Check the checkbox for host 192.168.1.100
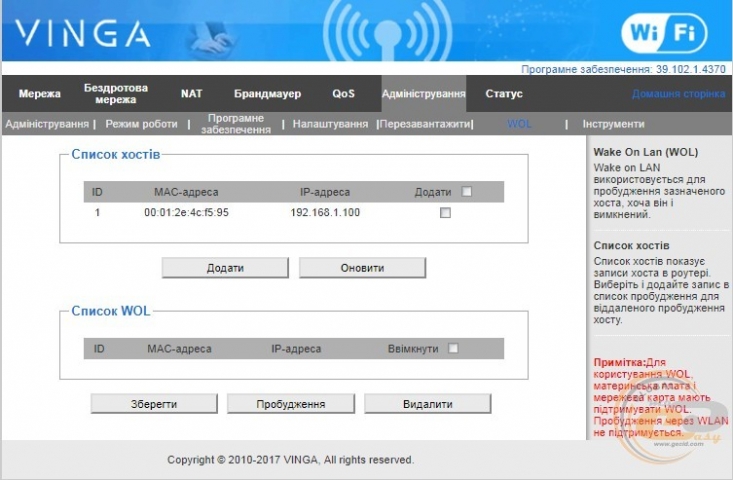Image resolution: width=733 pixels, height=480 pixels. 446,213
